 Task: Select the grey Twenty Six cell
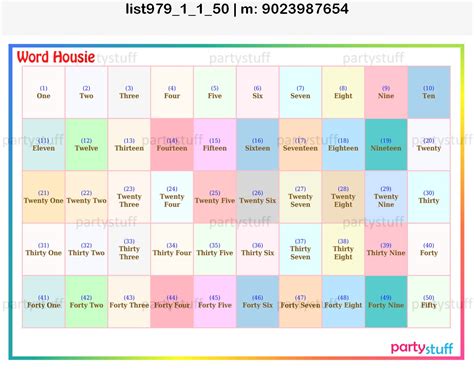point(258,197)
